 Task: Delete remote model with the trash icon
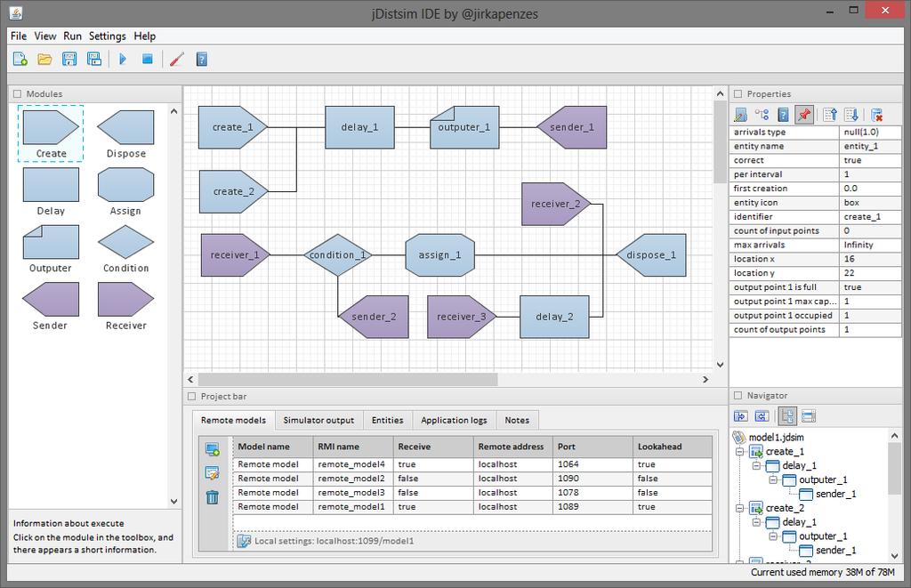(213, 496)
